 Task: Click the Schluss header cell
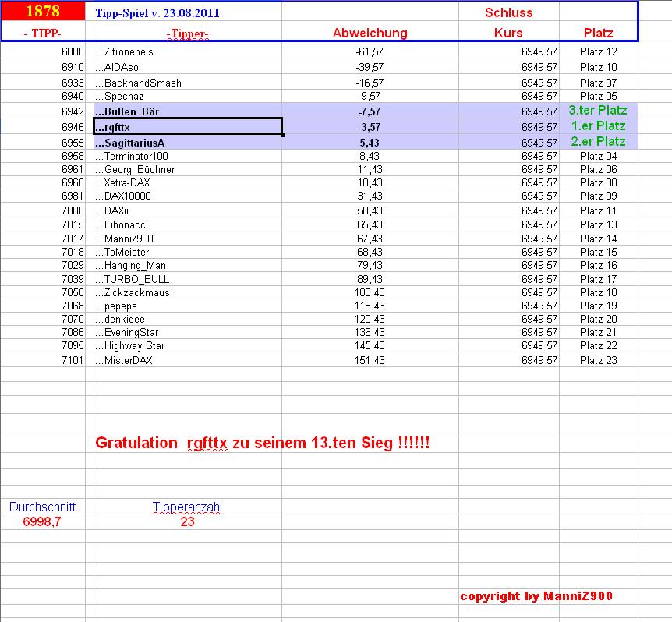pos(509,12)
